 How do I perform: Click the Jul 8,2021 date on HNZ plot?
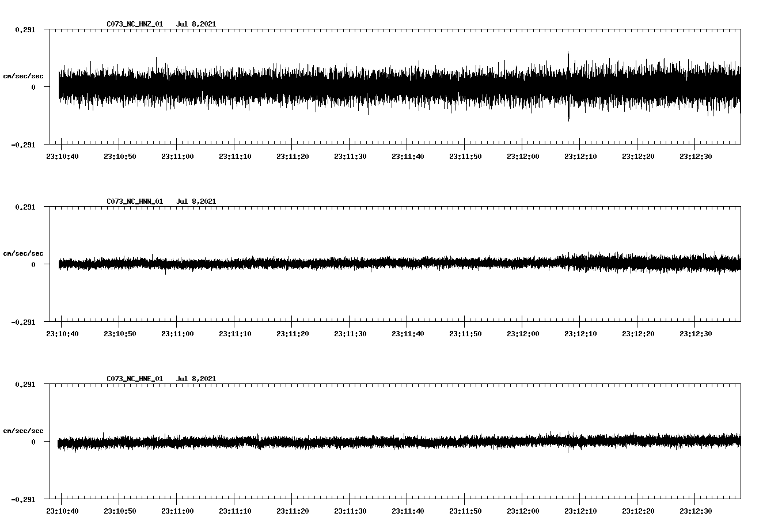click(196, 24)
